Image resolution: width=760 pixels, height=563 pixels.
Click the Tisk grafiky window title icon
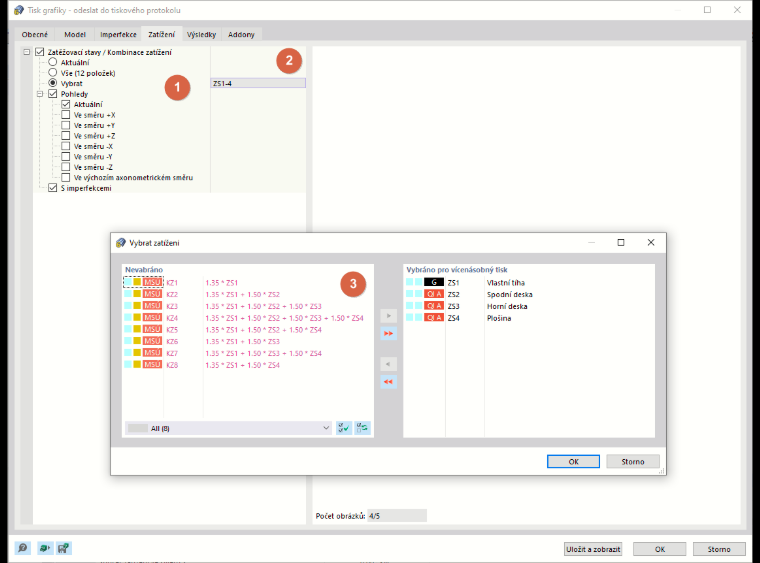pos(19,10)
